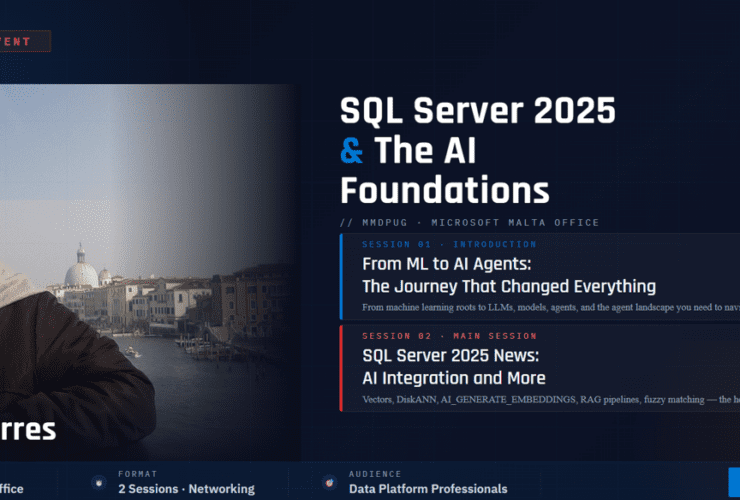This screenshot has width=740, height=500.
Task: Click the Audience icon beside Data Platform Professionals
Action: click(329, 483)
